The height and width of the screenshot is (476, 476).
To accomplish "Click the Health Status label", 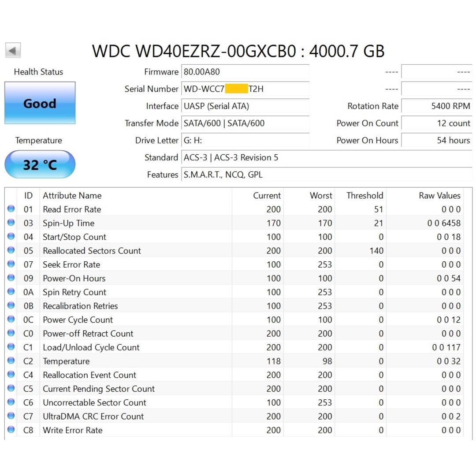I will (38, 72).
